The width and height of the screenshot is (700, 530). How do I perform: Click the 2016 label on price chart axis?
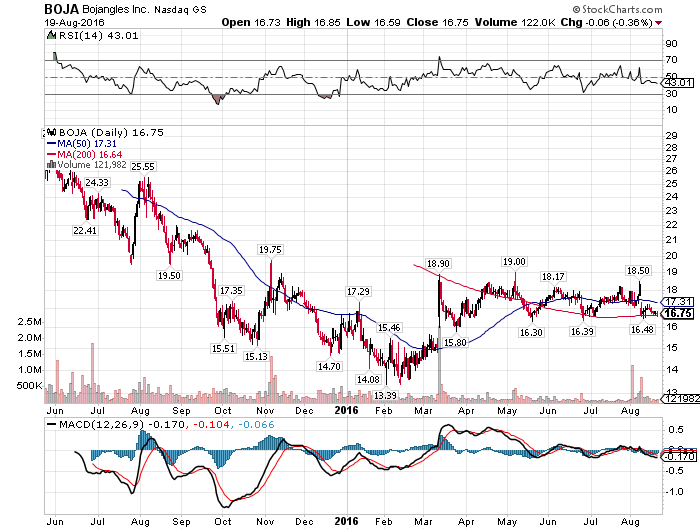(347, 410)
